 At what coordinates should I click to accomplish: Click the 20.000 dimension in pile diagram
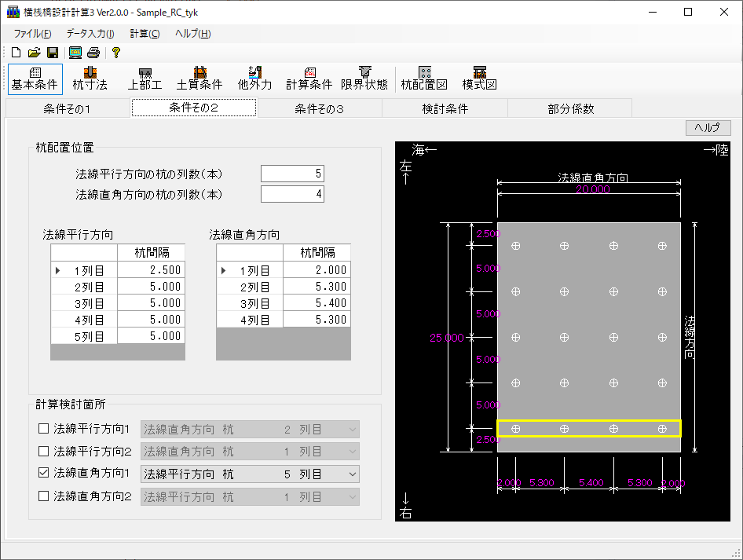coord(593,189)
